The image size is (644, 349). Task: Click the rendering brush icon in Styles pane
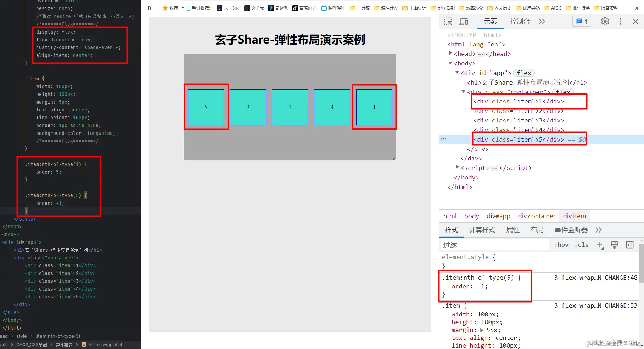click(x=614, y=245)
